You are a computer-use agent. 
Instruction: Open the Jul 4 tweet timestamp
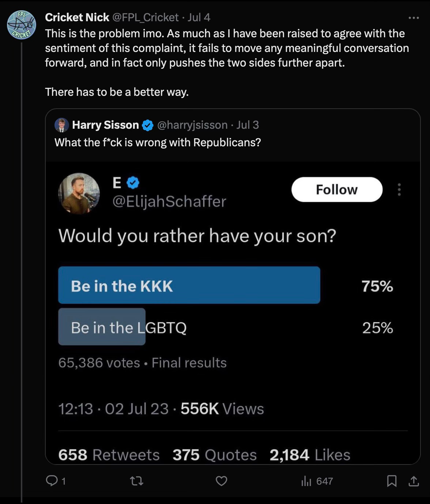coord(199,17)
